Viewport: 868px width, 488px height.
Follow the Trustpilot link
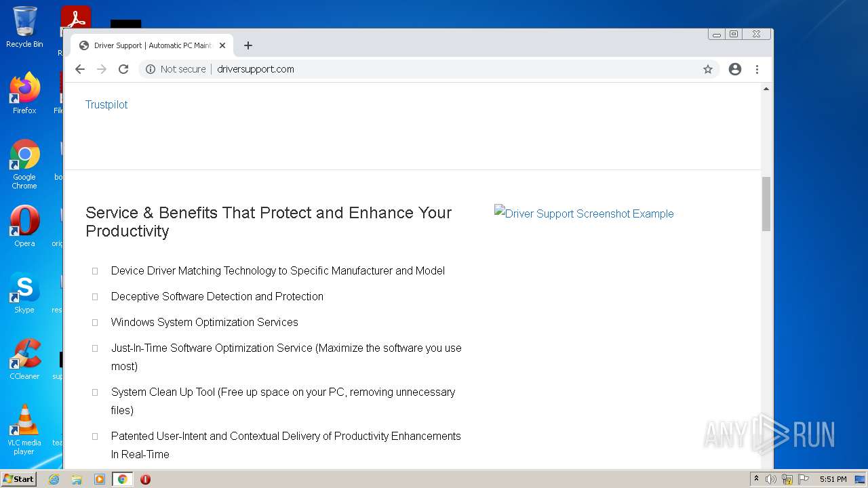(106, 104)
